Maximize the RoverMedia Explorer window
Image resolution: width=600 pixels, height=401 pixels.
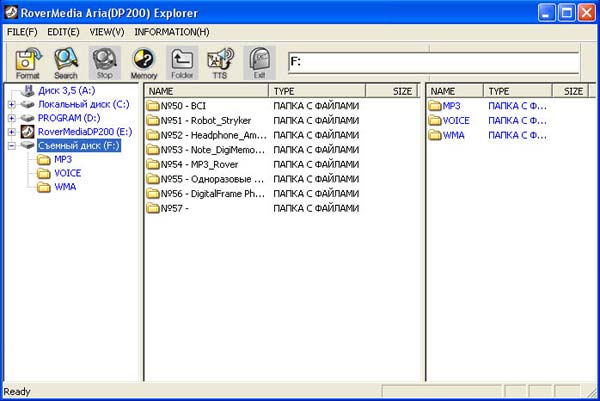(566, 13)
